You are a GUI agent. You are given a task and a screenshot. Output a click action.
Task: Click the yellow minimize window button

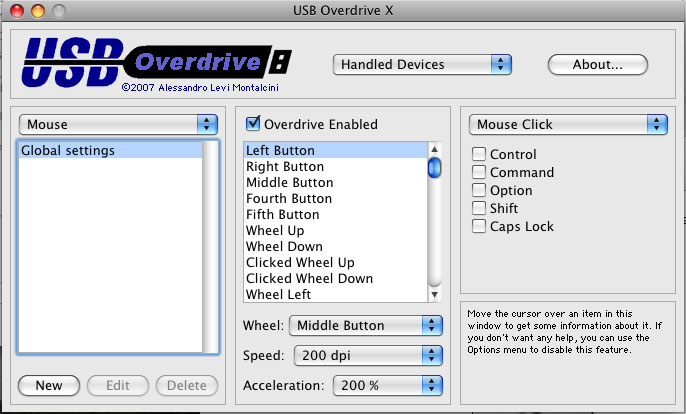[38, 11]
